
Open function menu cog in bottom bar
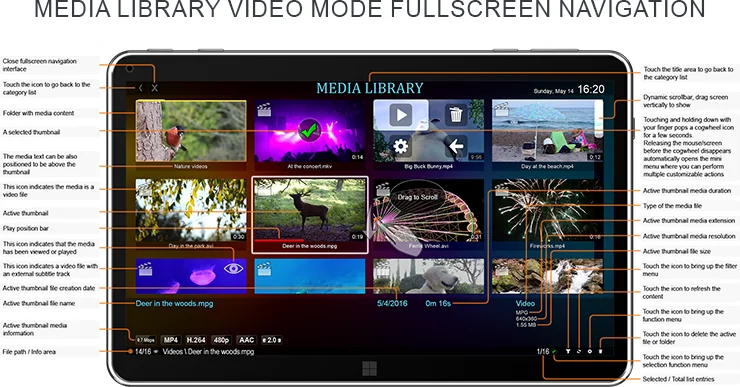(x=589, y=352)
